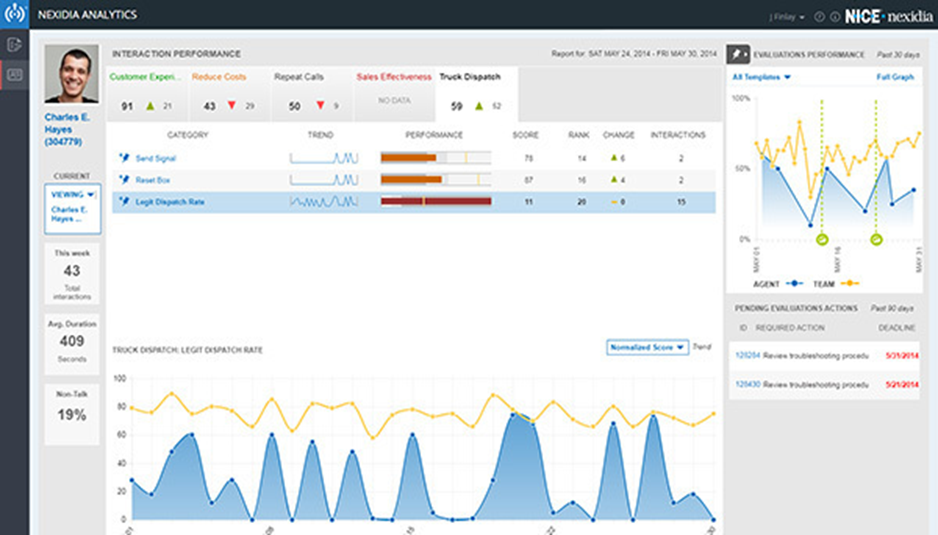Open the Reset Box category link
The width and height of the screenshot is (938, 535).
point(153,180)
